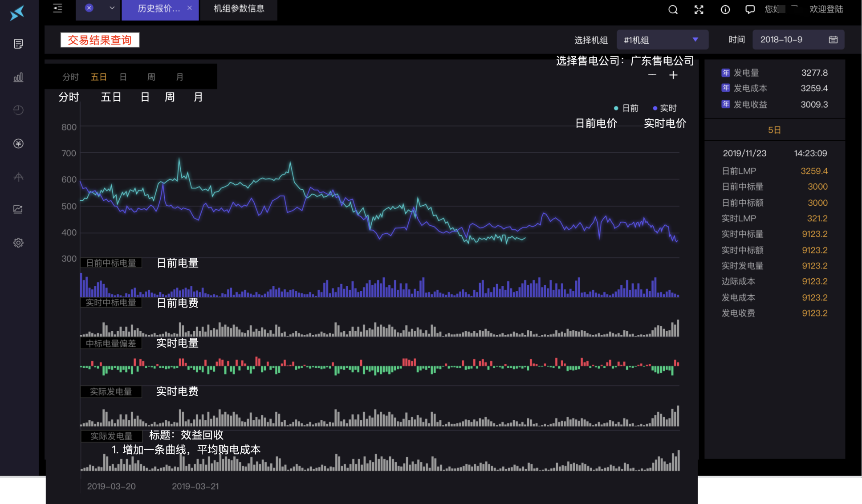Click the 年 badge beside 发电收益
The width and height of the screenshot is (862, 504).
[x=726, y=104]
